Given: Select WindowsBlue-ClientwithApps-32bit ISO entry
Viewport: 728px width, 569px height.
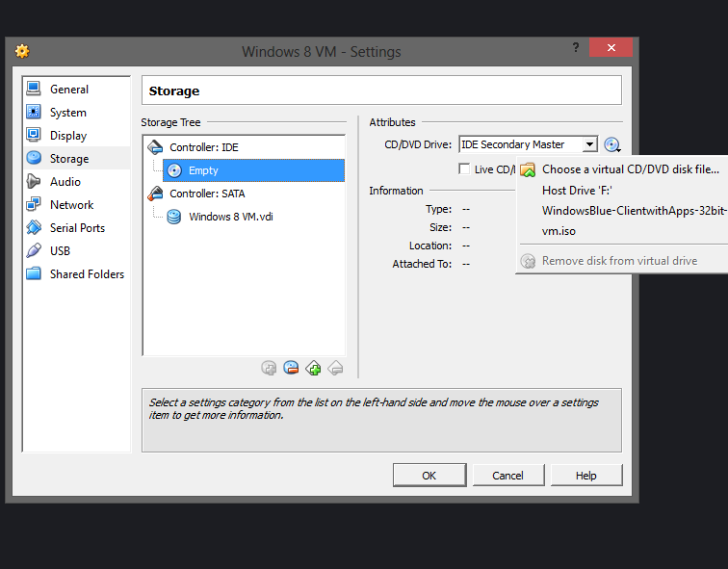Looking at the screenshot, I should pyautogui.click(x=635, y=211).
